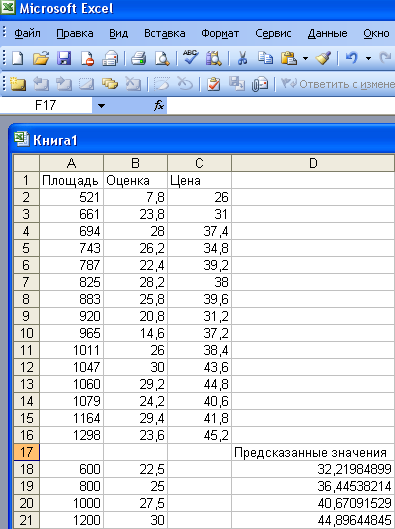Open the Данные menu

point(328,33)
